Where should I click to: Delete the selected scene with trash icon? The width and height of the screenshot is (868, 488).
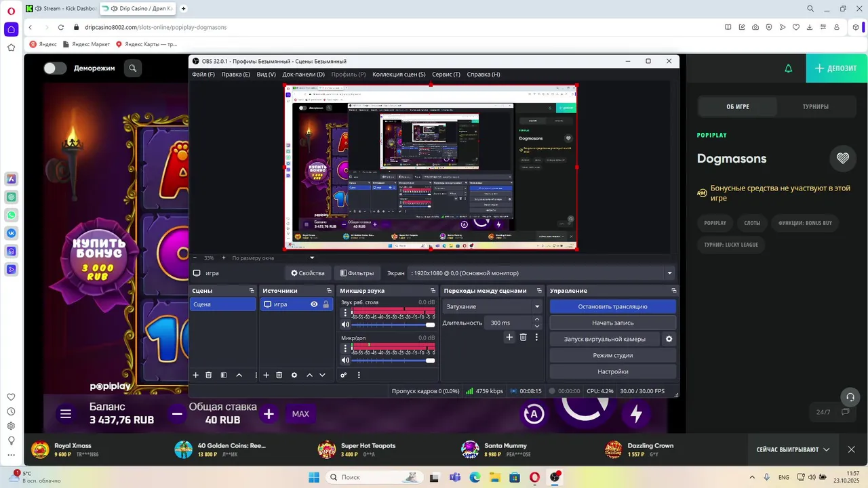(x=209, y=375)
